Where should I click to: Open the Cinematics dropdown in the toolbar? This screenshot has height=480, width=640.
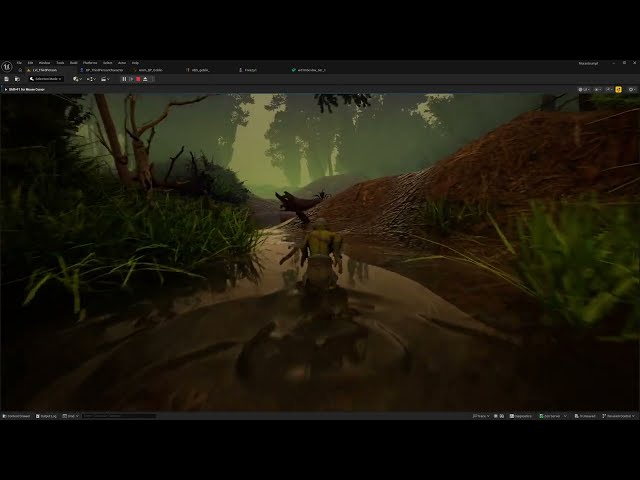point(105,79)
